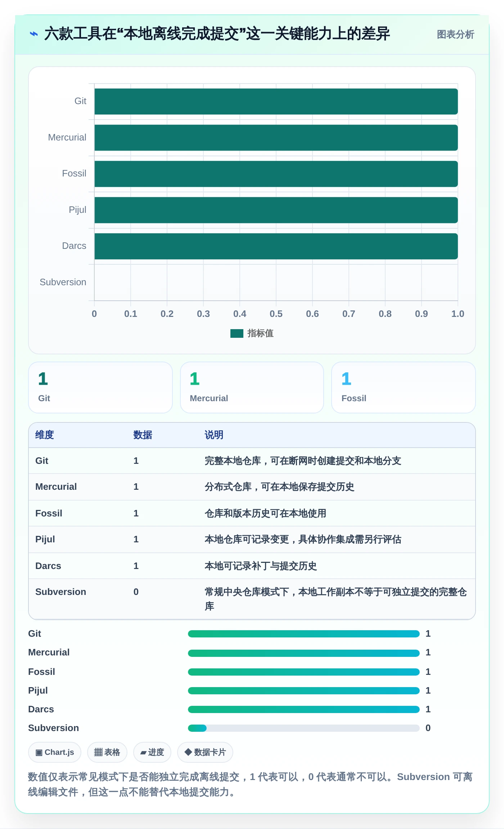Click the chart title 六款工具 heading
Viewport: 504px width, 829px height.
click(x=217, y=34)
